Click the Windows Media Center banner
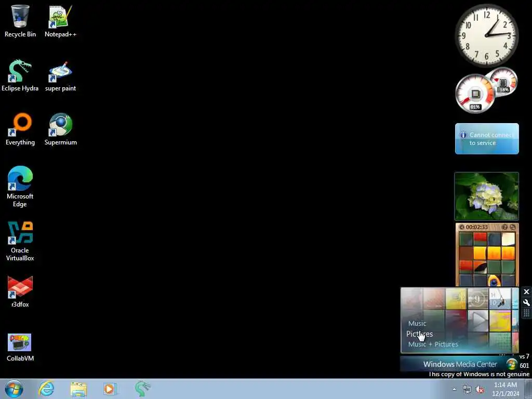 (460, 364)
